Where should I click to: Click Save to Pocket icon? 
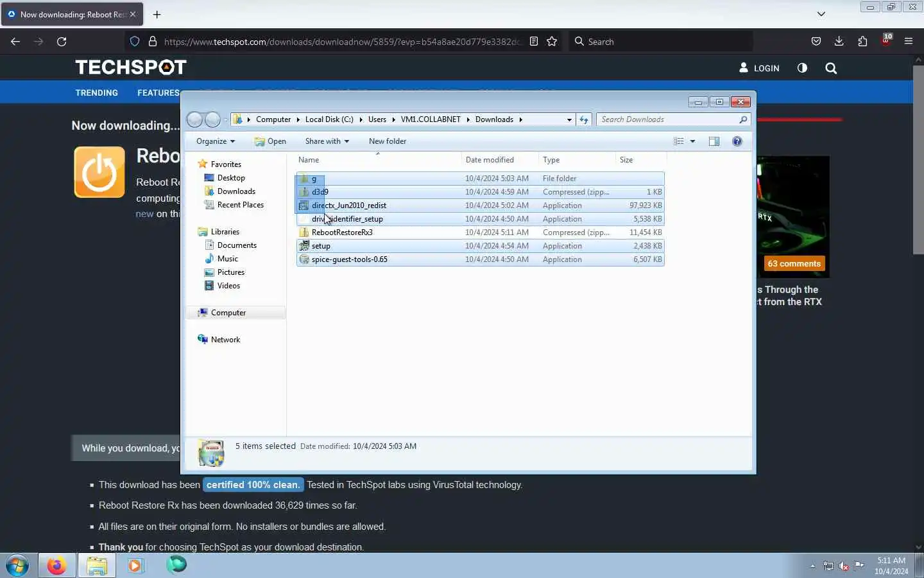(x=816, y=41)
